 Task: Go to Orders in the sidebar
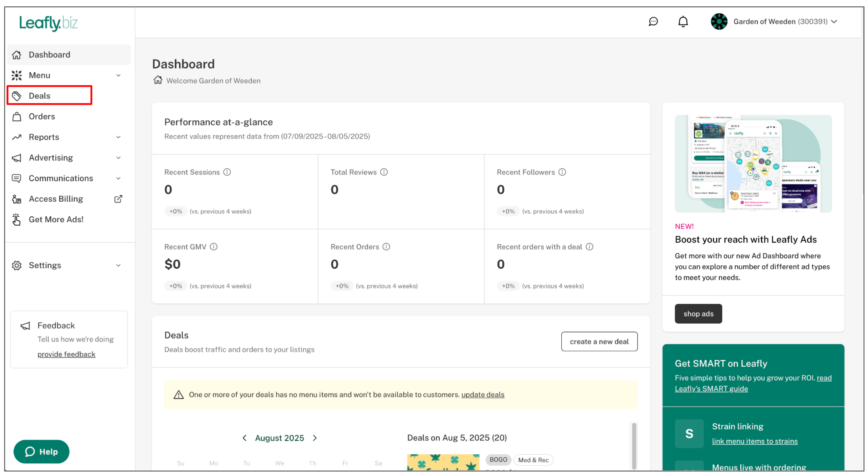pyautogui.click(x=42, y=117)
